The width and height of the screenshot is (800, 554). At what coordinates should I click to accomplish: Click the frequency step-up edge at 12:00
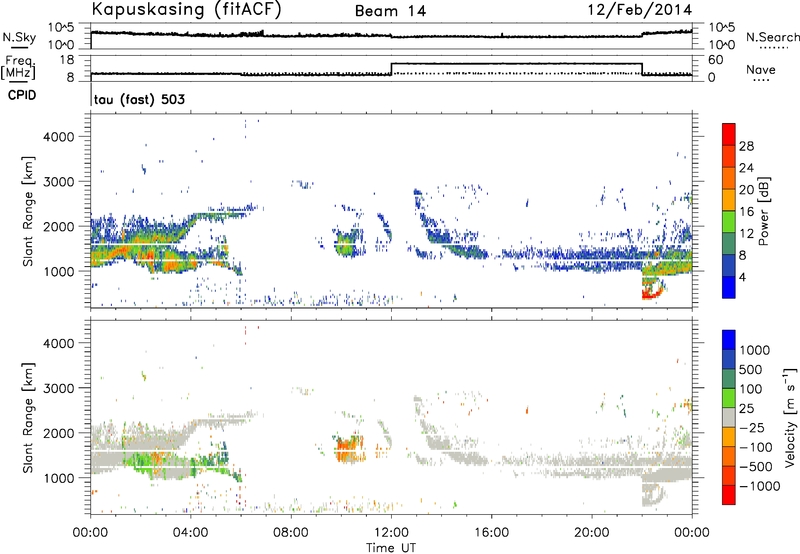tap(391, 69)
